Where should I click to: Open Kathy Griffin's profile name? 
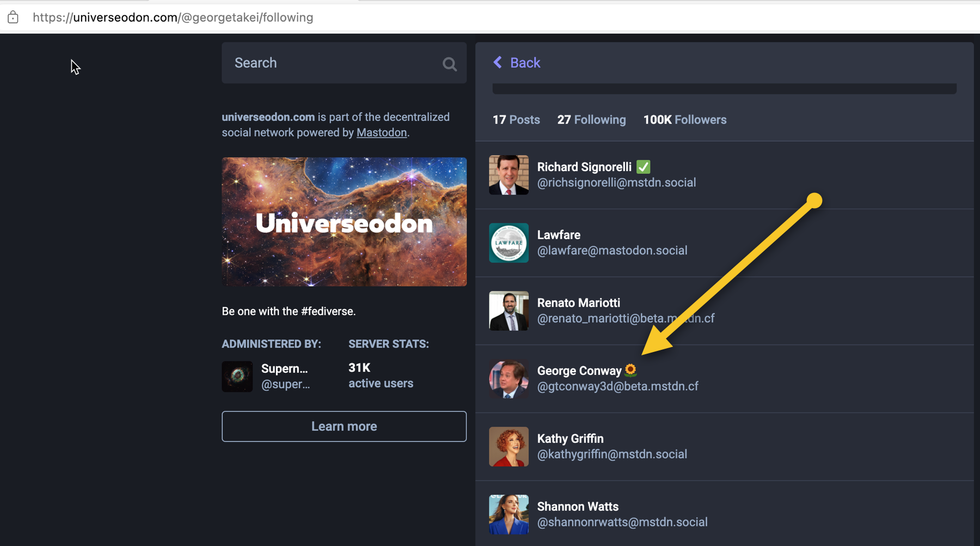pyautogui.click(x=570, y=439)
